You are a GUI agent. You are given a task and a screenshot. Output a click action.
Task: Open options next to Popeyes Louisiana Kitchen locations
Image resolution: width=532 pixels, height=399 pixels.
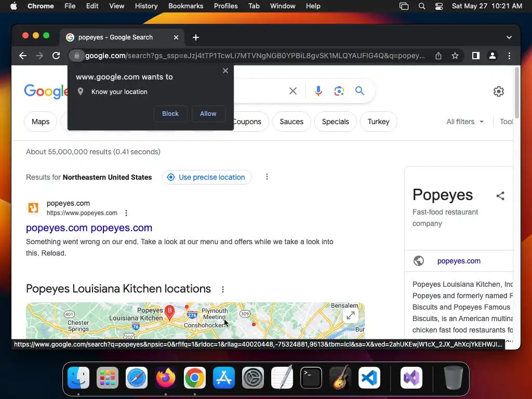pyautogui.click(x=222, y=289)
